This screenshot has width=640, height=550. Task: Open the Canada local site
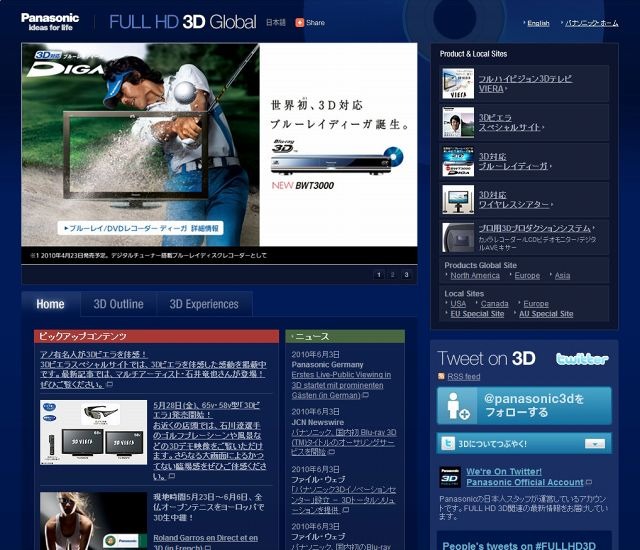point(494,304)
